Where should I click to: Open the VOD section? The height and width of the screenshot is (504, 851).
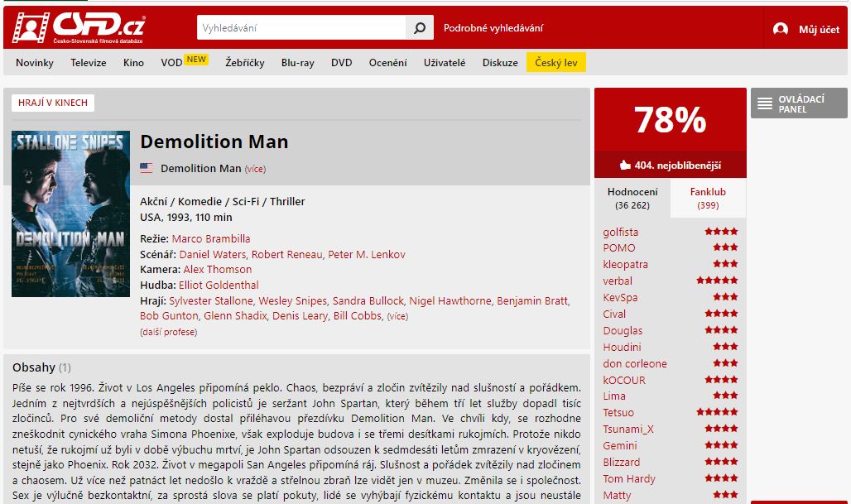171,62
